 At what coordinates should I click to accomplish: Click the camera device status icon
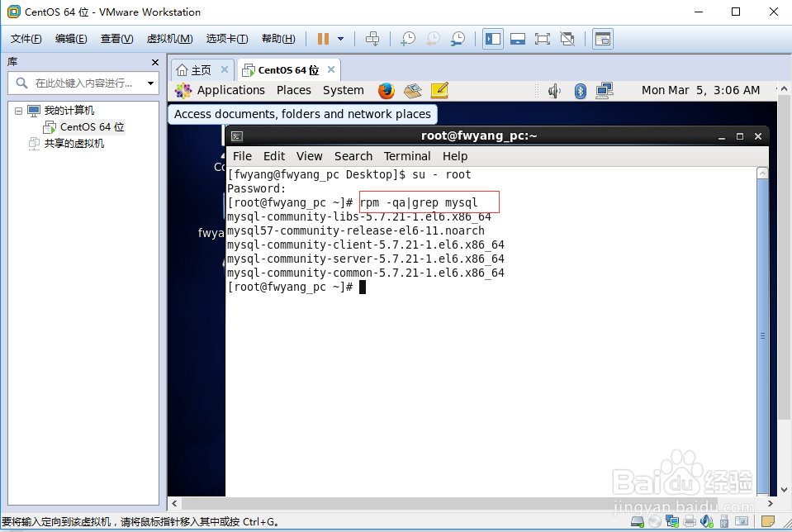point(742,521)
